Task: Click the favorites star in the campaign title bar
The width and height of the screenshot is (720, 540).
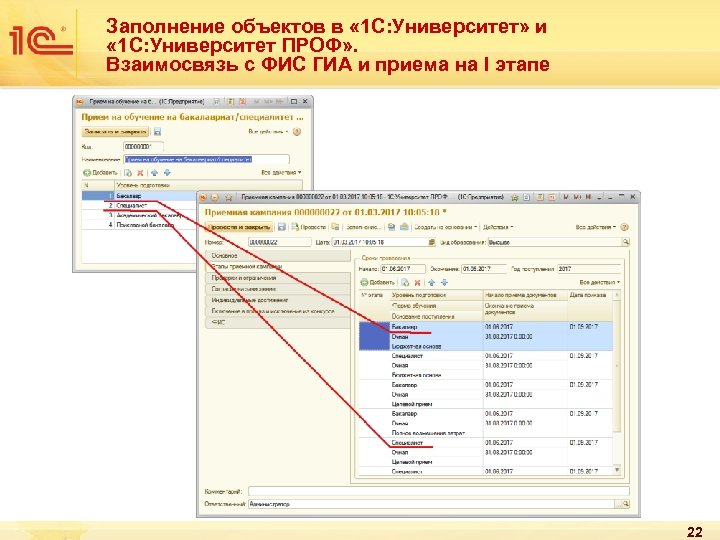Action: click(x=228, y=197)
